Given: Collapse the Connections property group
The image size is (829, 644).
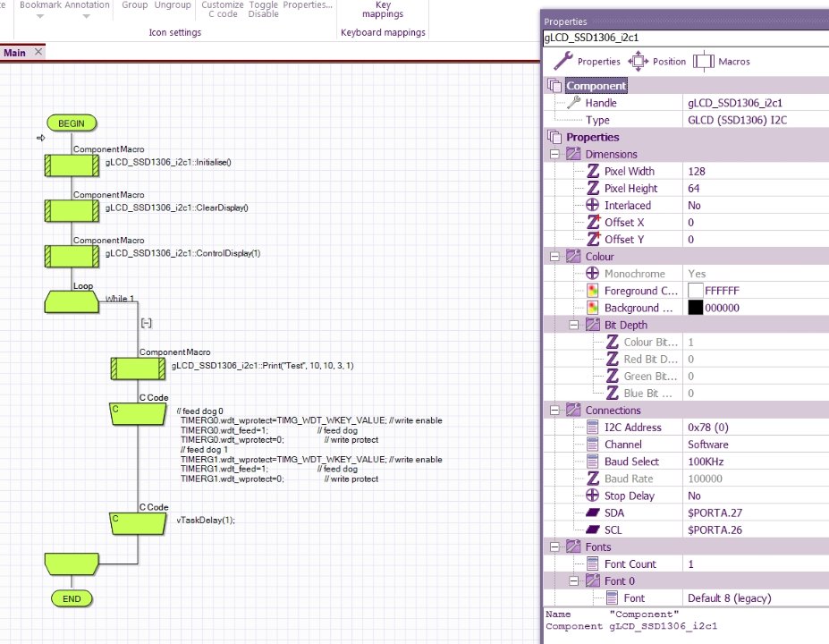Looking at the screenshot, I should (x=555, y=411).
